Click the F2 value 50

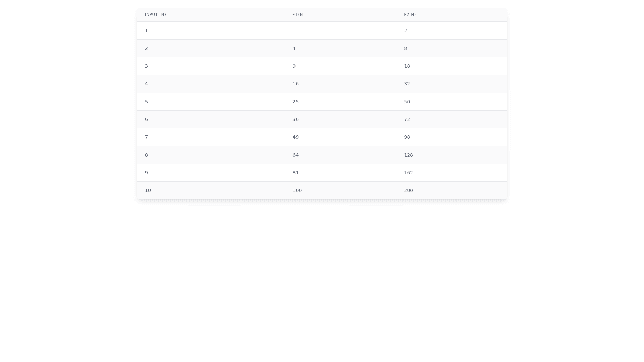point(407,102)
